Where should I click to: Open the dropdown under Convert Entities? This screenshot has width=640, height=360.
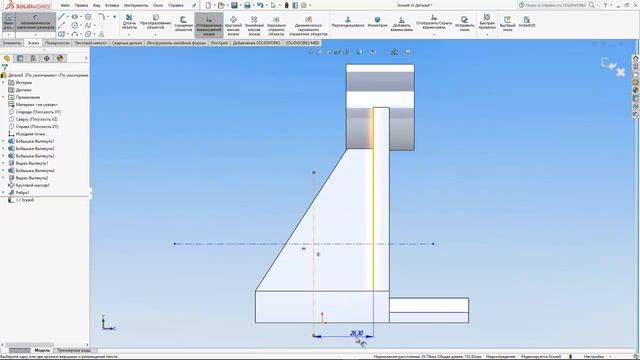click(156, 35)
